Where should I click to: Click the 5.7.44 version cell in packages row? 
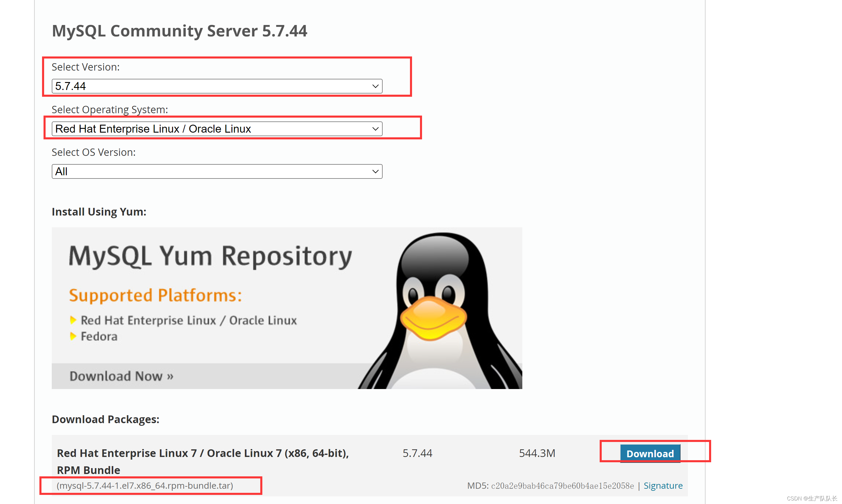point(417,453)
